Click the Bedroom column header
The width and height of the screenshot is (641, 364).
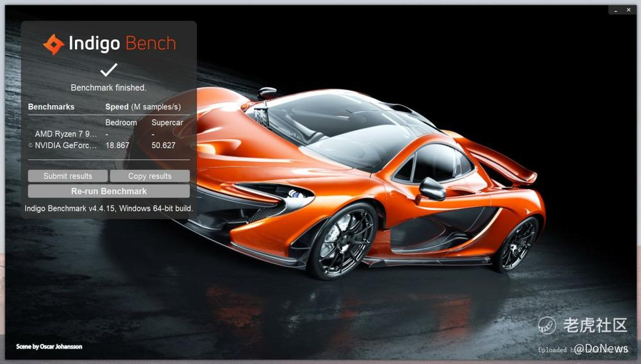point(121,122)
